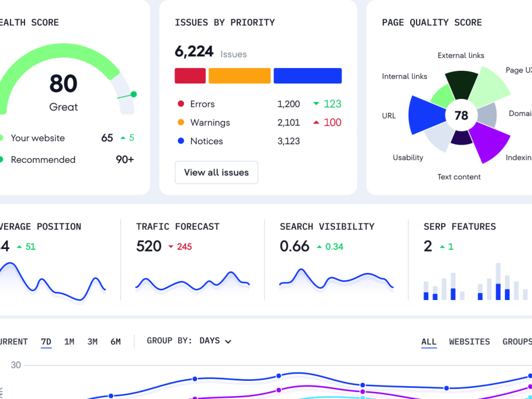Click the Internal links chart label
The image size is (532, 399).
click(x=404, y=76)
